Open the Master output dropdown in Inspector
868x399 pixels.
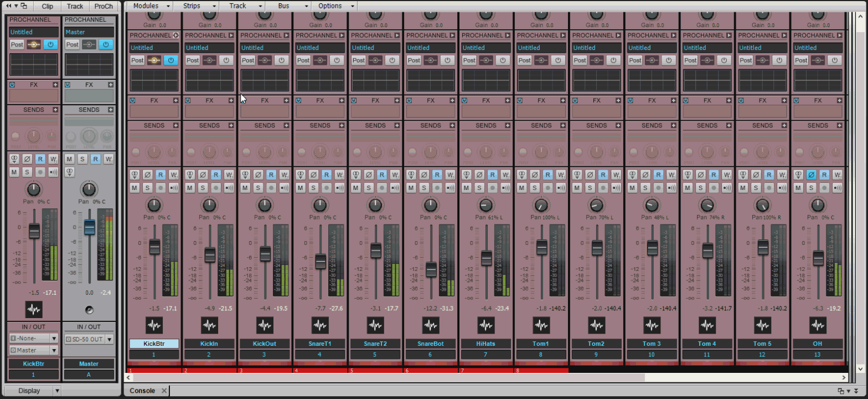point(34,350)
